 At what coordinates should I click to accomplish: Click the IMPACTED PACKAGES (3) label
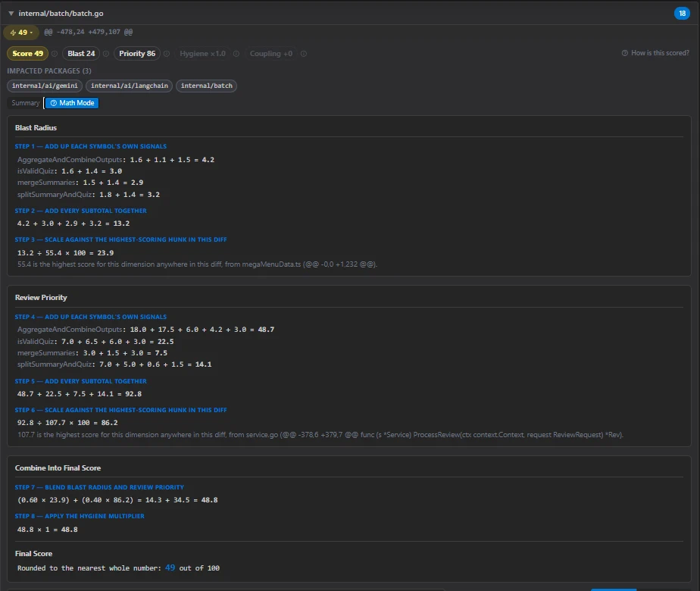point(49,71)
